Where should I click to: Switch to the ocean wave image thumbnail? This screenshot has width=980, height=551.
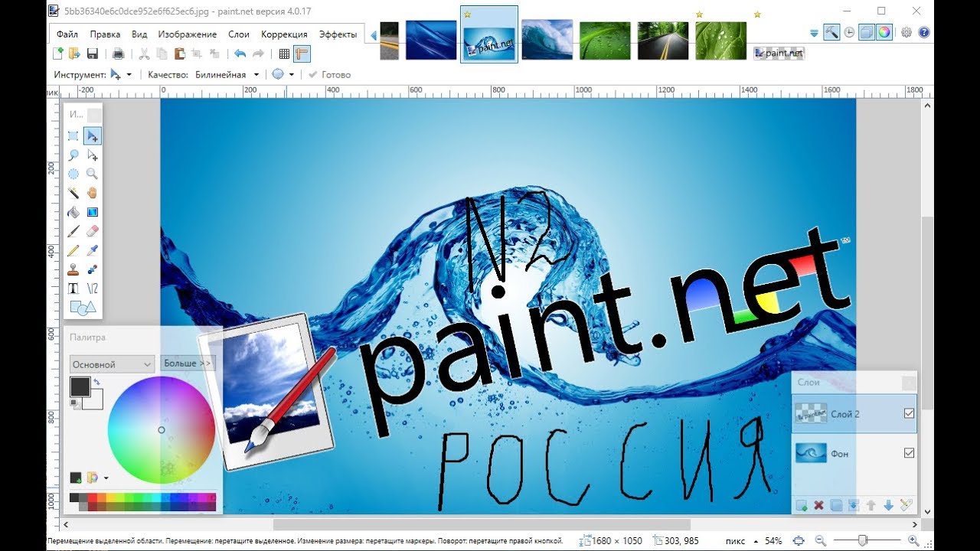(547, 41)
